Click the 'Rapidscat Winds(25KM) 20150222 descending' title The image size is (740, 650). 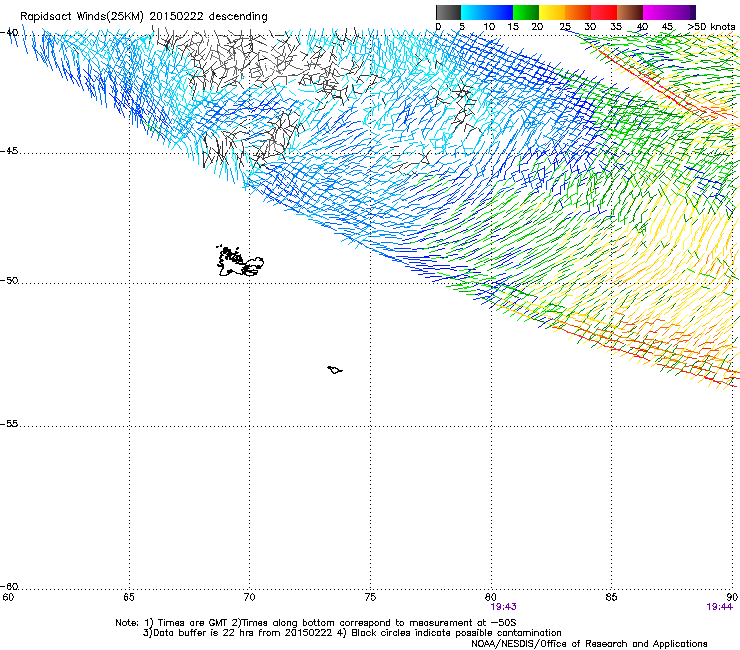pyautogui.click(x=143, y=17)
